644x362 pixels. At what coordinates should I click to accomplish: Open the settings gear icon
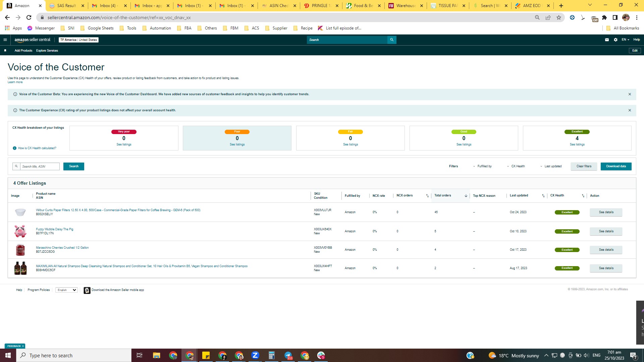(615, 40)
